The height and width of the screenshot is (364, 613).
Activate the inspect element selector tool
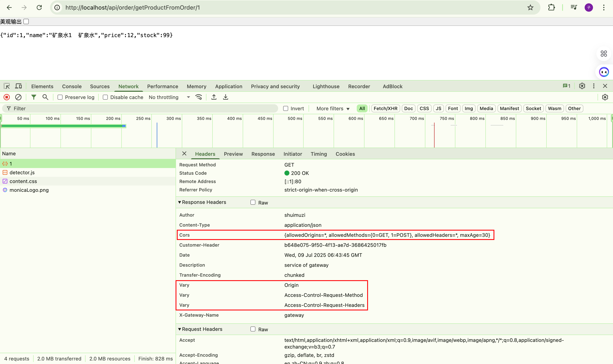[7, 86]
